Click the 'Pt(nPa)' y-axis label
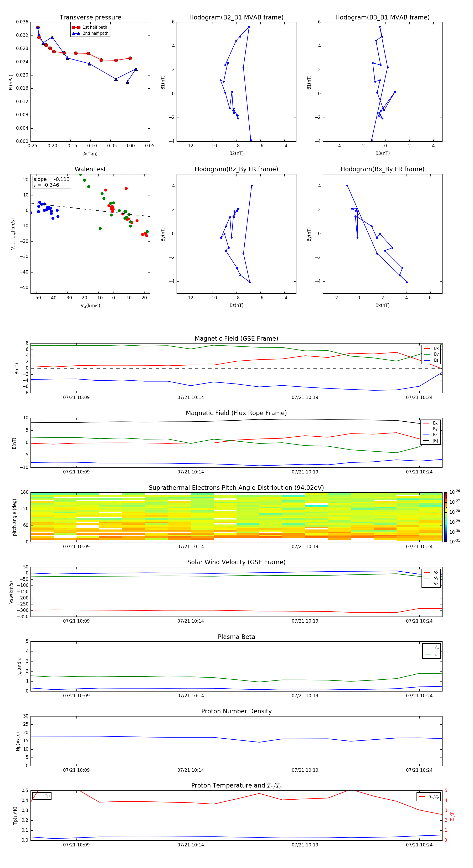 tap(11, 82)
